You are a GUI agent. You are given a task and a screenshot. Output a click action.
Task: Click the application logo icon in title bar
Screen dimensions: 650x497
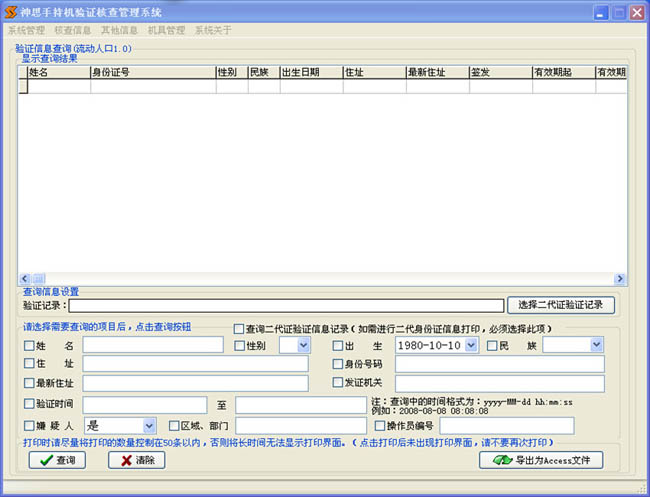tap(10, 12)
